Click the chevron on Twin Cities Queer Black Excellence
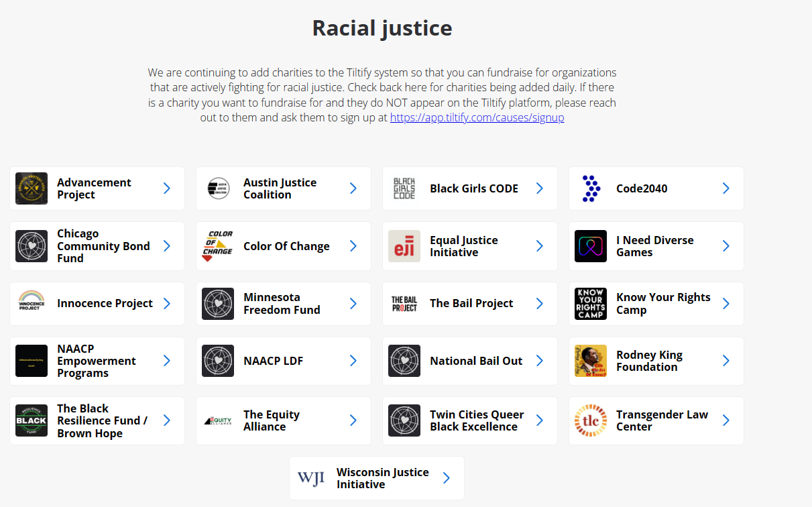Viewport: 812px width, 507px height. tap(540, 420)
